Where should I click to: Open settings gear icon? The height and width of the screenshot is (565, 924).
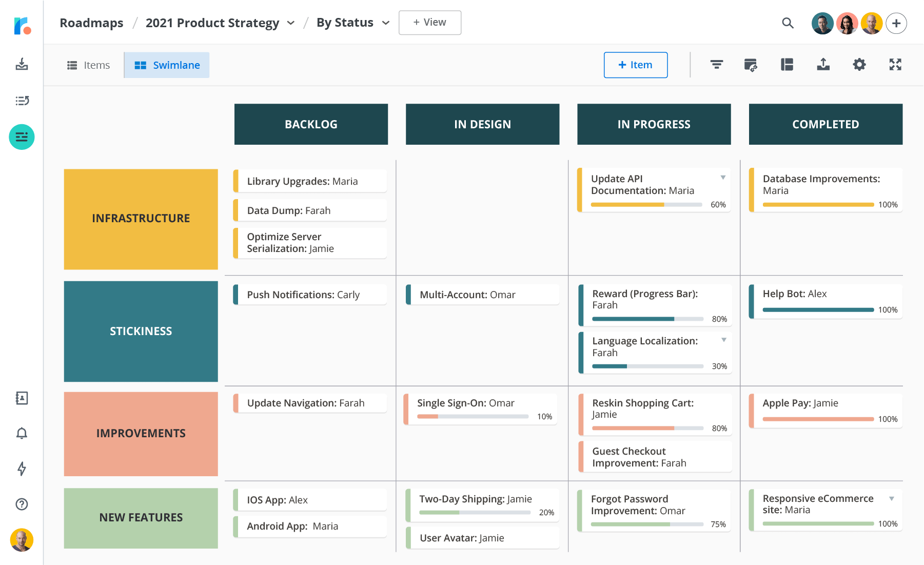coord(859,65)
